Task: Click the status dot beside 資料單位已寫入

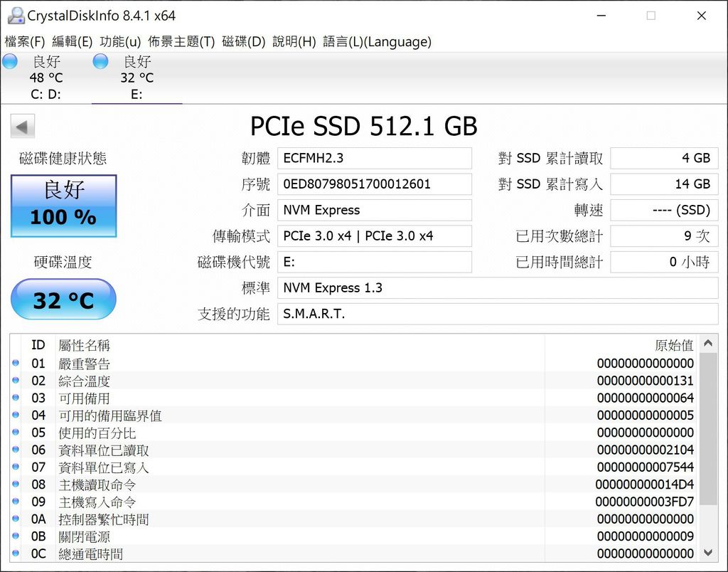Action: 17,468
